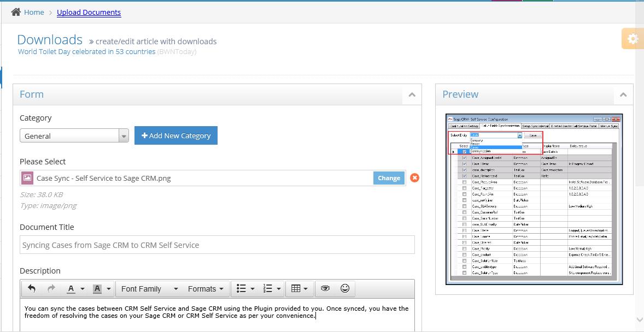Open the settings gear tab
Screen dimensions: 644x332
633,39
